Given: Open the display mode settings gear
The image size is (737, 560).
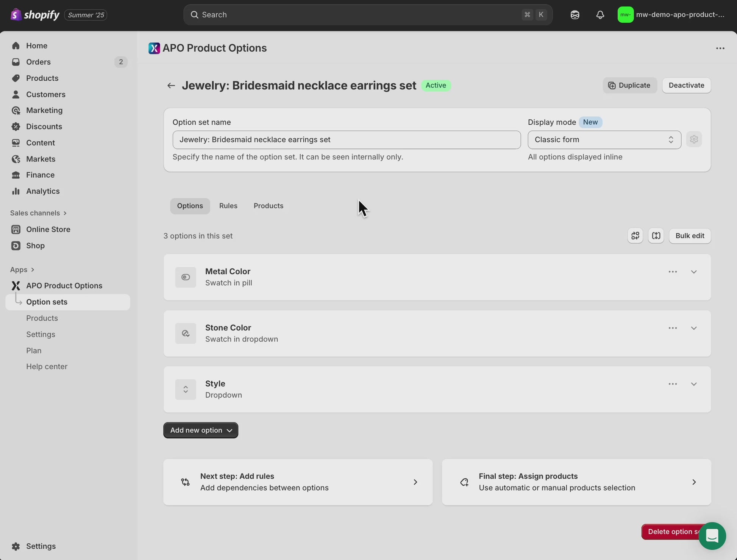Looking at the screenshot, I should [694, 139].
